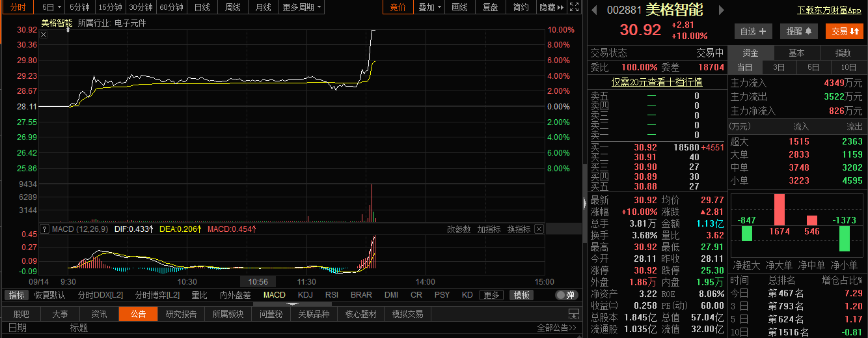Viewport: 868px width, 338px height.
Task: Close the chart overlay with the X box
Action: (x=44, y=35)
